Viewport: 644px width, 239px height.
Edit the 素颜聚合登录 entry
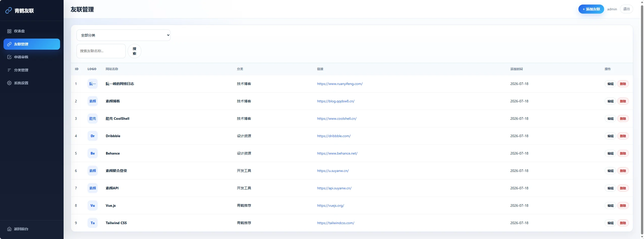(x=610, y=171)
